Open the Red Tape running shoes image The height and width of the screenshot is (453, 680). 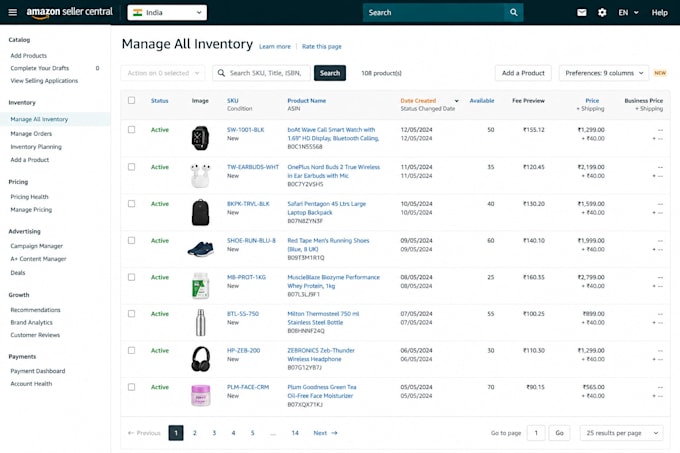click(200, 249)
